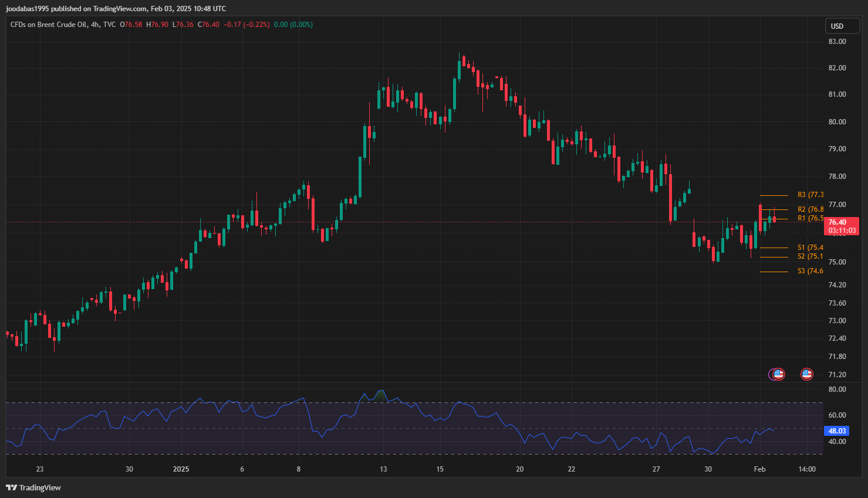868x498 pixels.
Task: Click the 74.20 price axis label
Action: pyautogui.click(x=837, y=285)
